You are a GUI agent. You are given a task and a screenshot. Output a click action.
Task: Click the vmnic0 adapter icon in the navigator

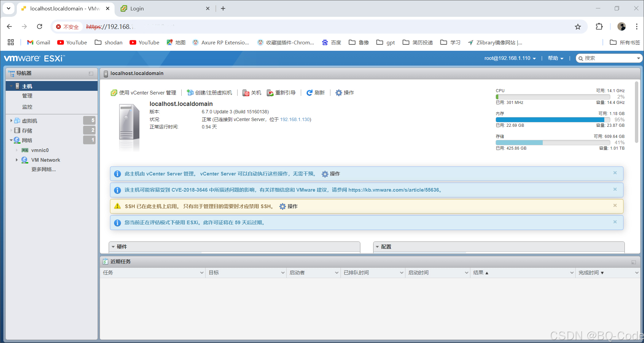25,150
